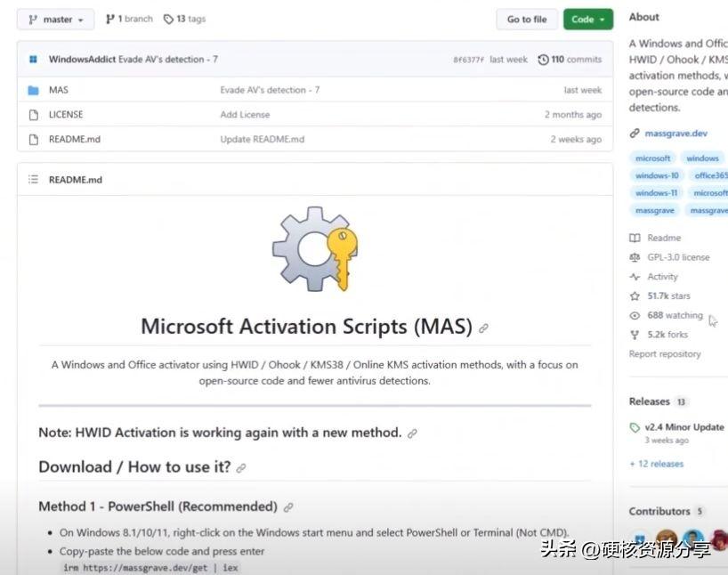Click the tag icon beside 13 tags
This screenshot has height=575, width=728.
coord(168,19)
